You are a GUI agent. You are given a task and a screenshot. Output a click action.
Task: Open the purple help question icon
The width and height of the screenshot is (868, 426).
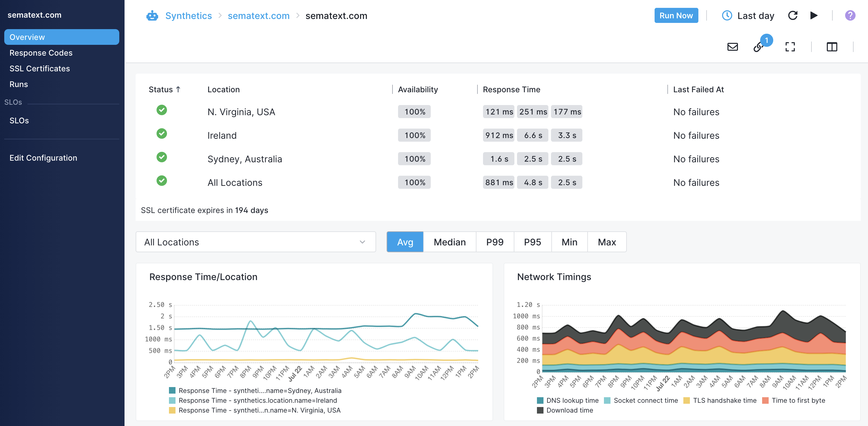850,15
